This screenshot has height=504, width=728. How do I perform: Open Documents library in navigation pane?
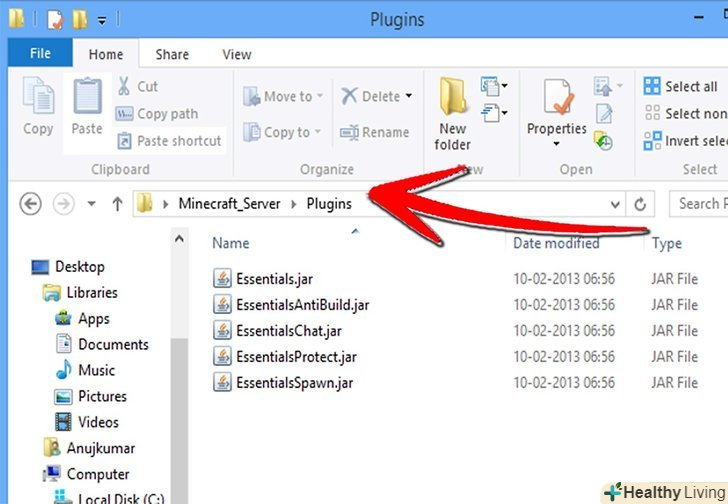102,345
